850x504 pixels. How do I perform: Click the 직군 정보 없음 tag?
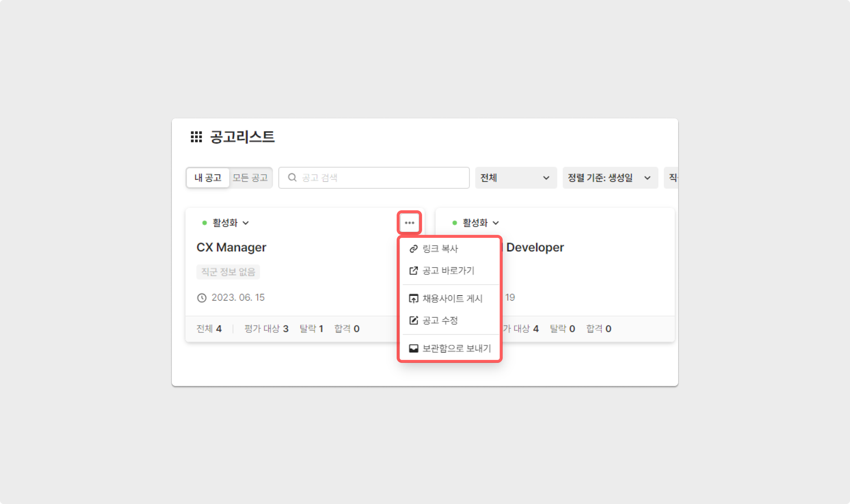(228, 272)
